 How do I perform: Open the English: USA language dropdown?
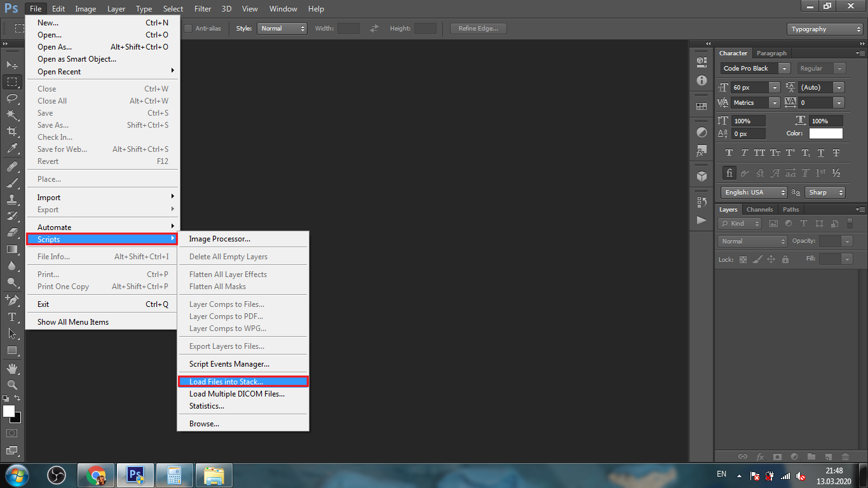pos(754,193)
